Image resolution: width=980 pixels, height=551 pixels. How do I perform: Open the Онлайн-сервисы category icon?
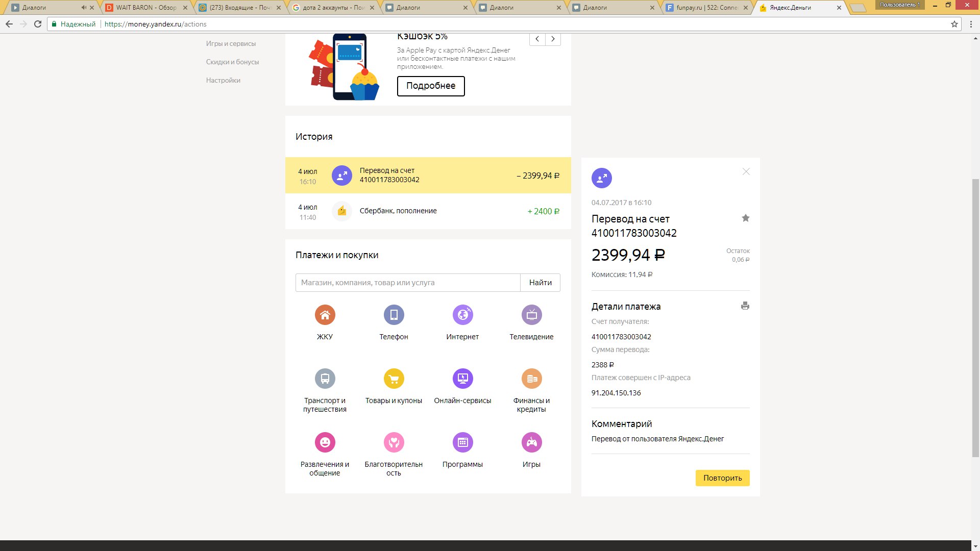(462, 379)
